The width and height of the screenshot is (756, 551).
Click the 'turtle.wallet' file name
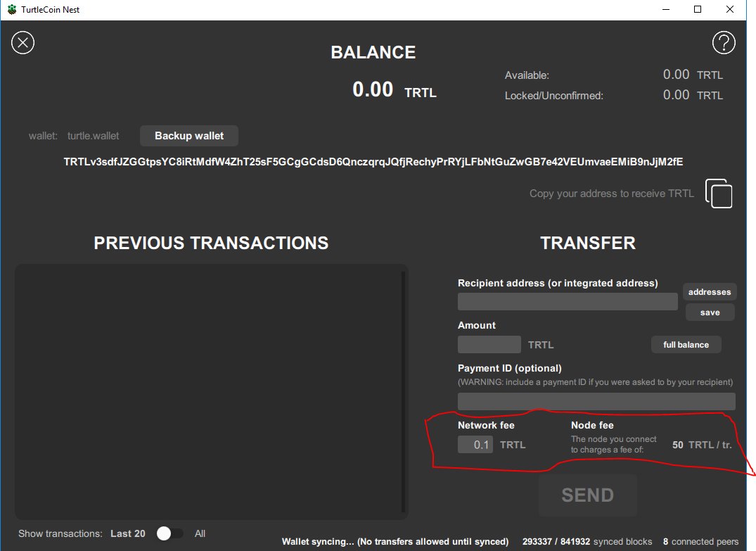pyautogui.click(x=93, y=136)
